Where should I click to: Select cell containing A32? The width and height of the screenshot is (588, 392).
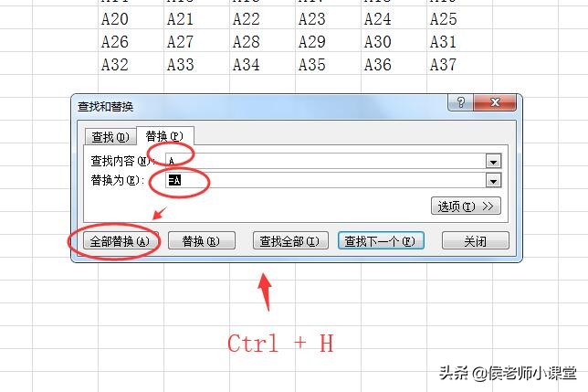point(131,64)
